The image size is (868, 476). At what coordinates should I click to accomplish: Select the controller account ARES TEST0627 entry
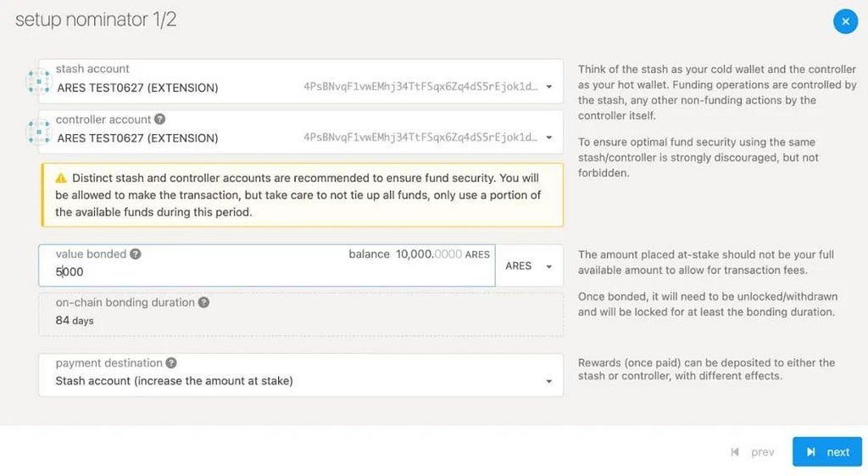point(137,138)
